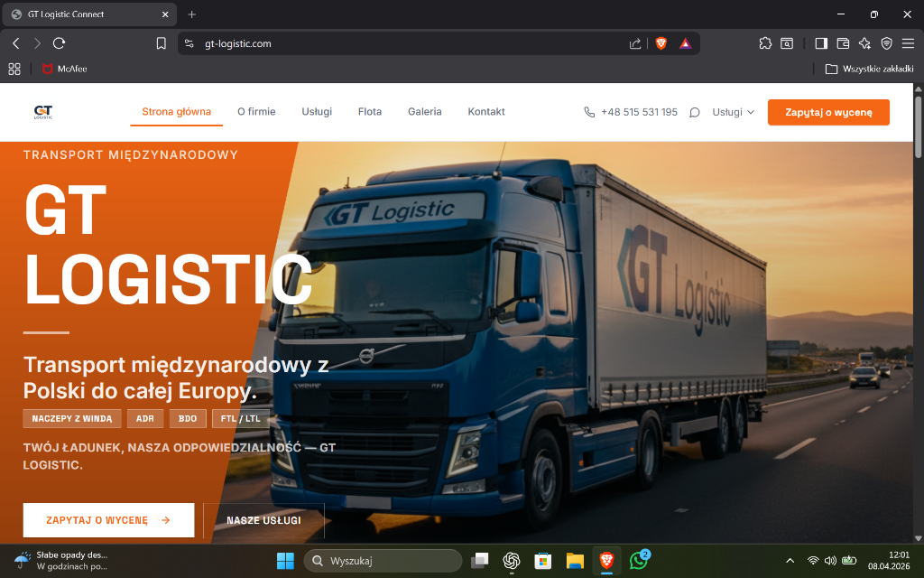
Task: Click the scrollbar down arrow
Action: (x=918, y=538)
